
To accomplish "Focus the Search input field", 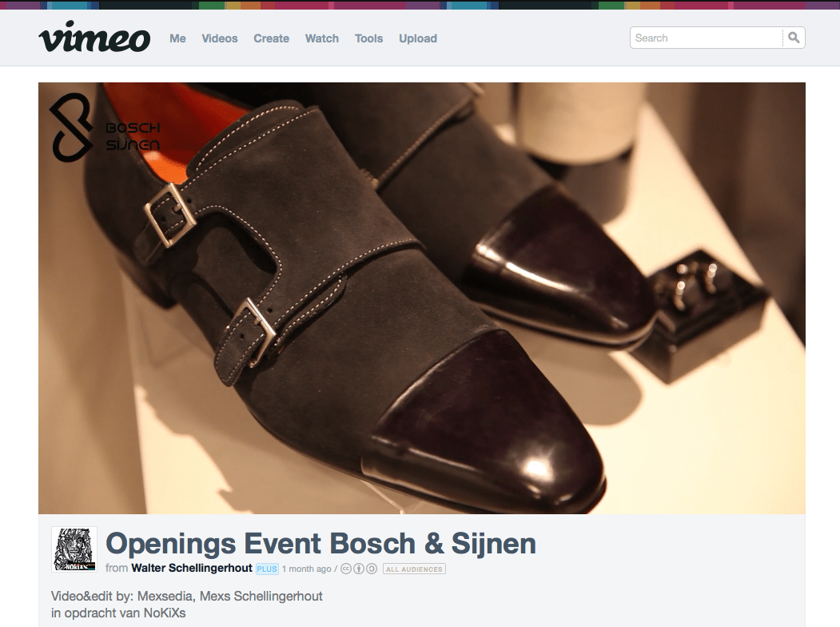I will click(706, 38).
